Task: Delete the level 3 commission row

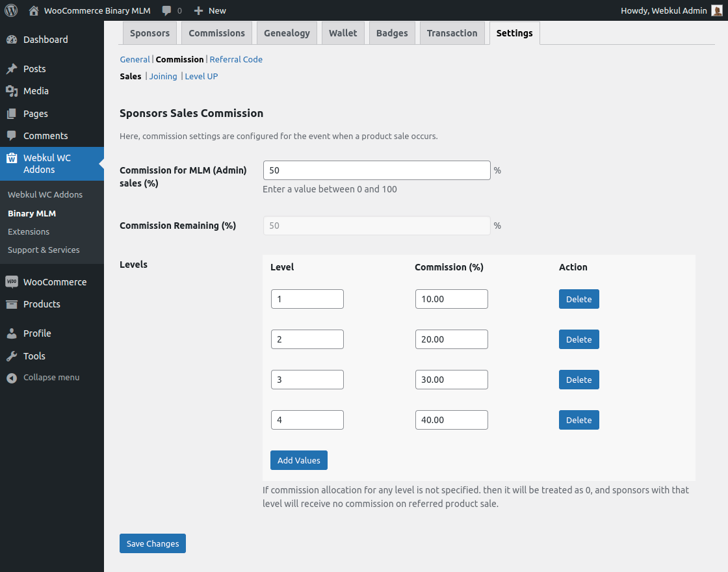Action: [578, 379]
